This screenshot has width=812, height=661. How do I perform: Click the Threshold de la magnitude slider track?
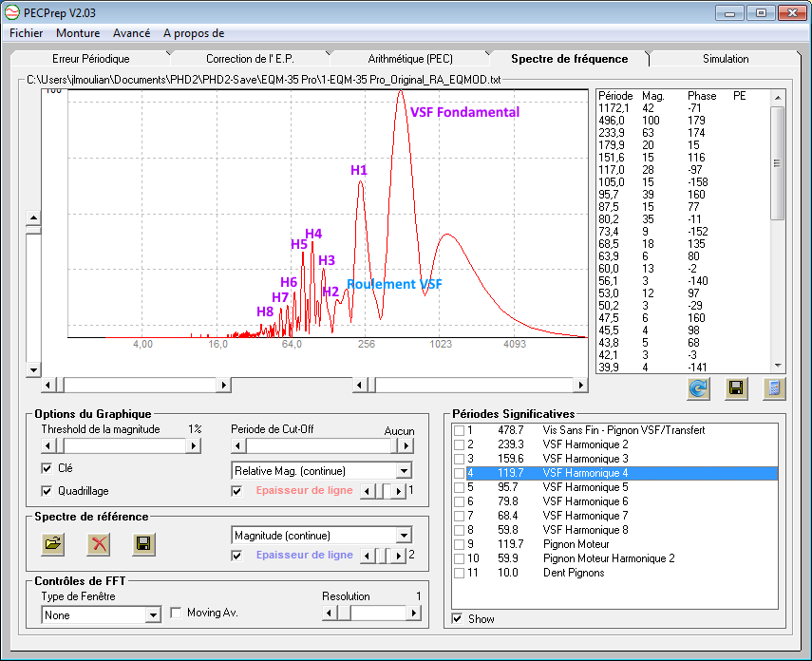tap(124, 445)
